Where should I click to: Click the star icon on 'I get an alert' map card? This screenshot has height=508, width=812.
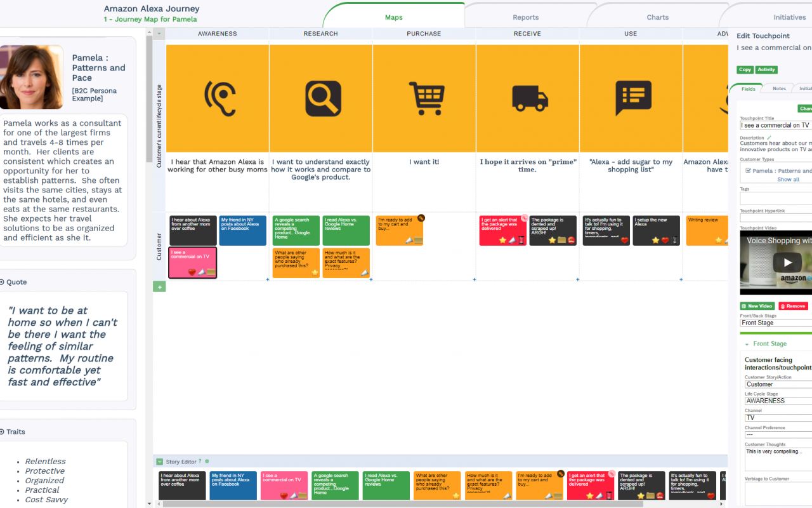click(502, 240)
